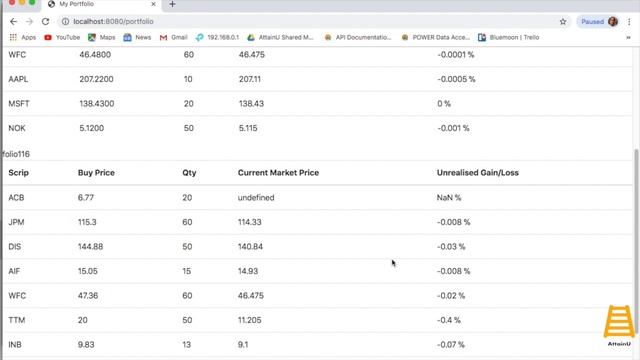Screen dimensions: 640x360
Task: Select the JPM scrip cell
Action: click(16, 222)
